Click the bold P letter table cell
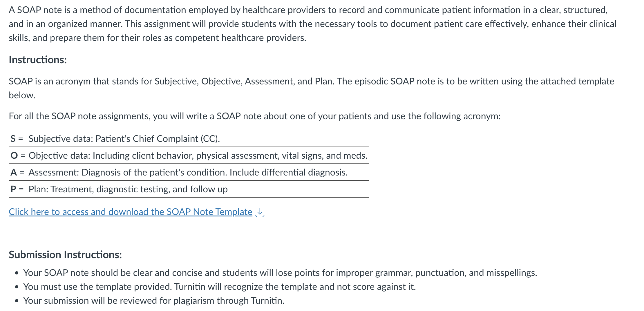Screen dimensions: 644x311 pyautogui.click(x=18, y=189)
